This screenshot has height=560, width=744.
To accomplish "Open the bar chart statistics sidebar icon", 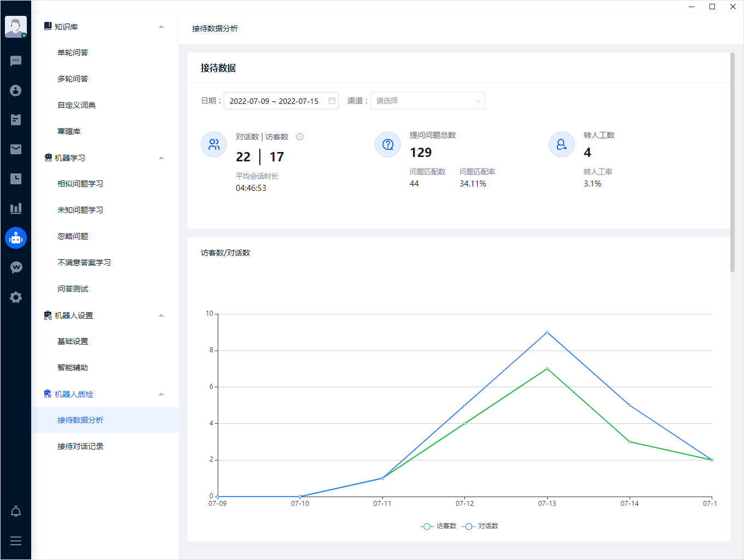I will pos(16,208).
